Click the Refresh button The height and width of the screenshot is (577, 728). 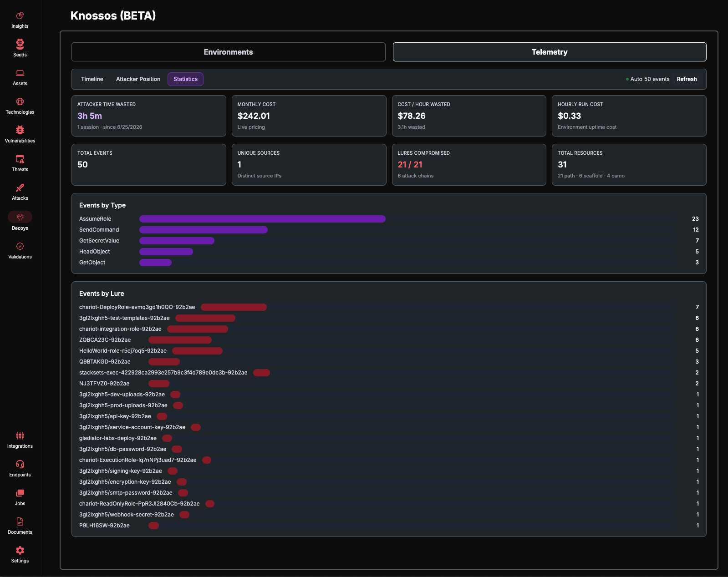[x=687, y=79]
